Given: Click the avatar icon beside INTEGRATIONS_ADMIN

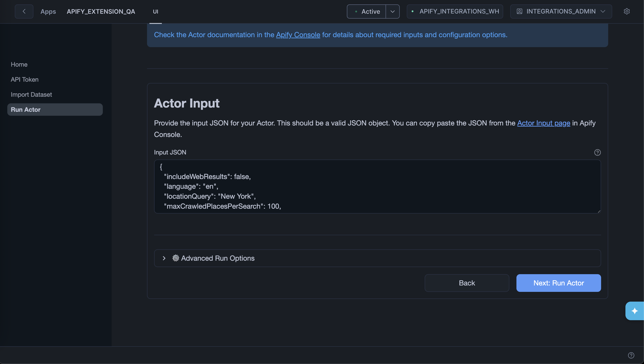Looking at the screenshot, I should (520, 11).
